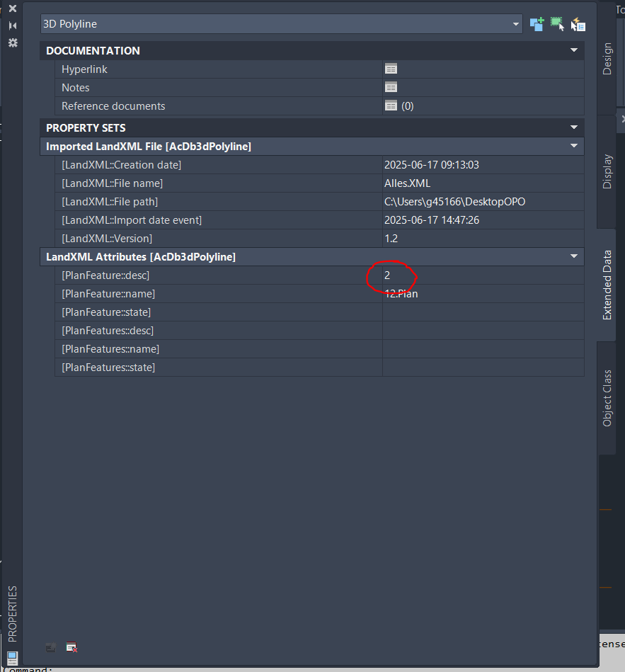Select the Reference documents row label
The height and width of the screenshot is (672, 625).
[x=113, y=106]
